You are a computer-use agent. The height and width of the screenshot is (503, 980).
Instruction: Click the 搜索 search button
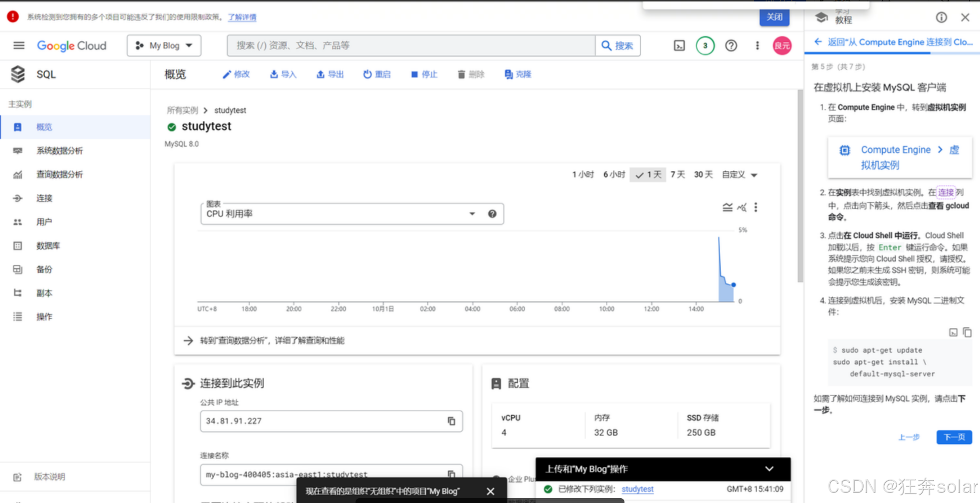[618, 45]
